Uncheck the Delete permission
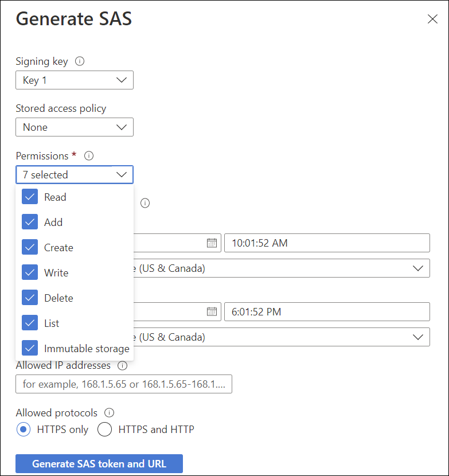This screenshot has width=449, height=476. point(30,298)
